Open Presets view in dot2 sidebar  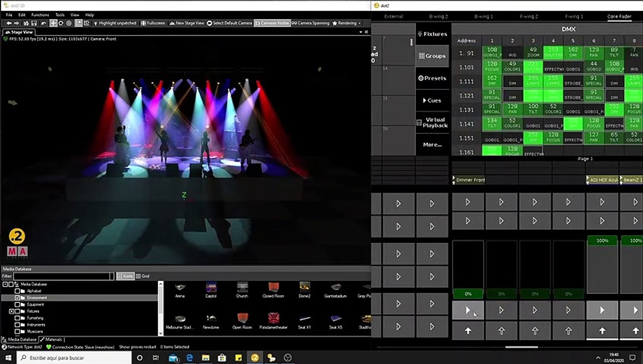pos(432,78)
